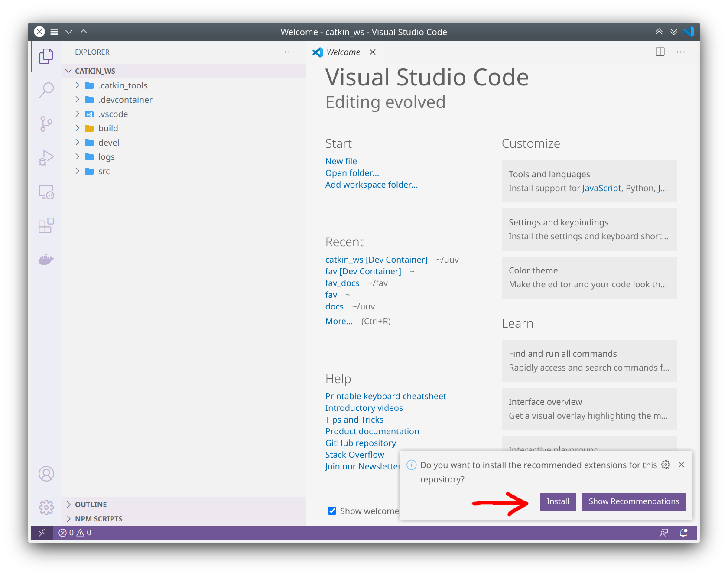Open the Docker view icon
The image size is (728, 576).
[46, 259]
